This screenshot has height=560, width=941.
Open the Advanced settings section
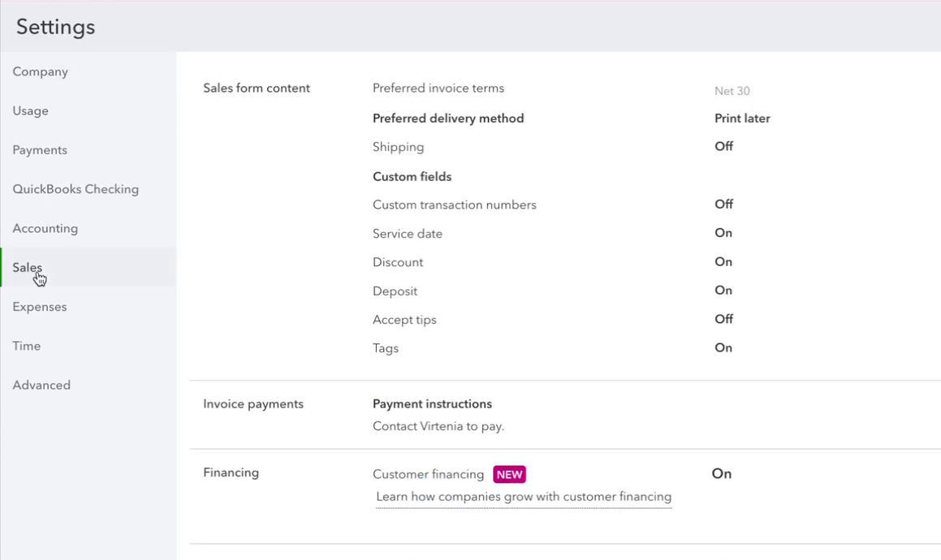tap(41, 384)
